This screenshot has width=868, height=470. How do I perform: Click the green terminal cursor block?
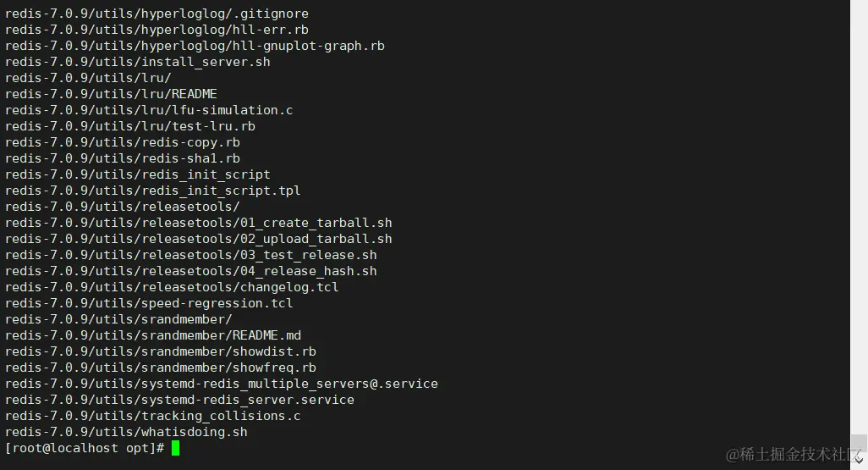click(x=175, y=448)
